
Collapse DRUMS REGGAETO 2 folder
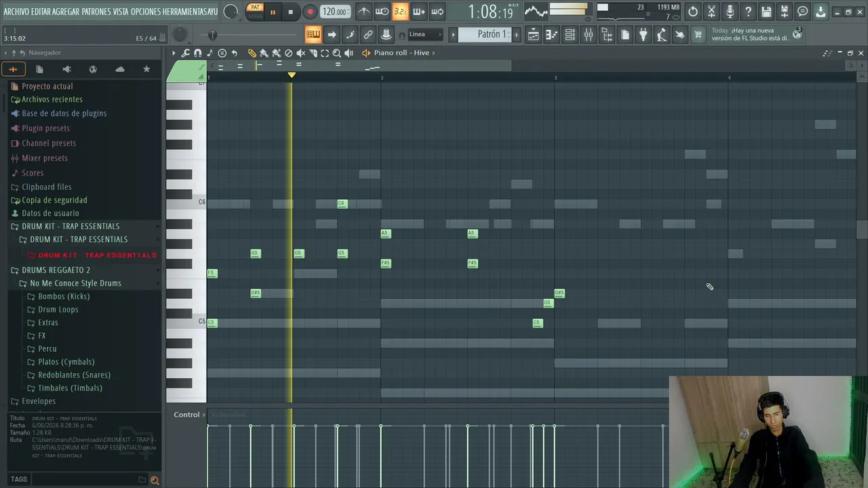tap(56, 270)
